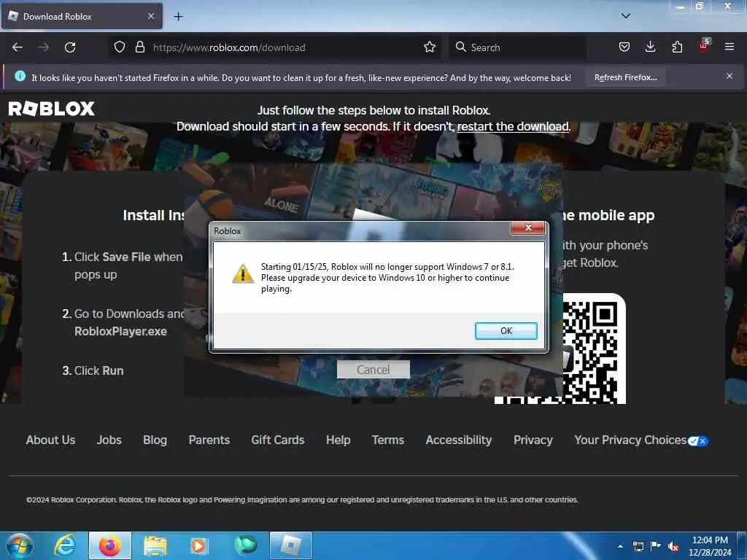Open the Save to Pocket icon

pyautogui.click(x=624, y=47)
